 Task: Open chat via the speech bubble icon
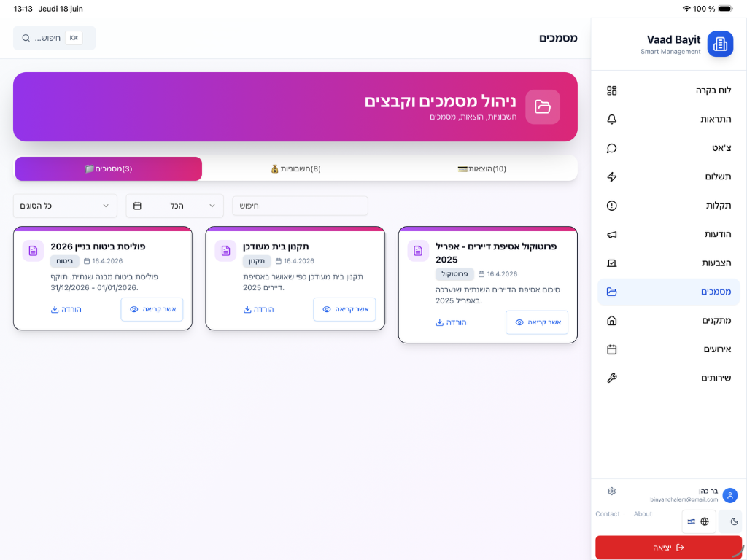pos(612,148)
